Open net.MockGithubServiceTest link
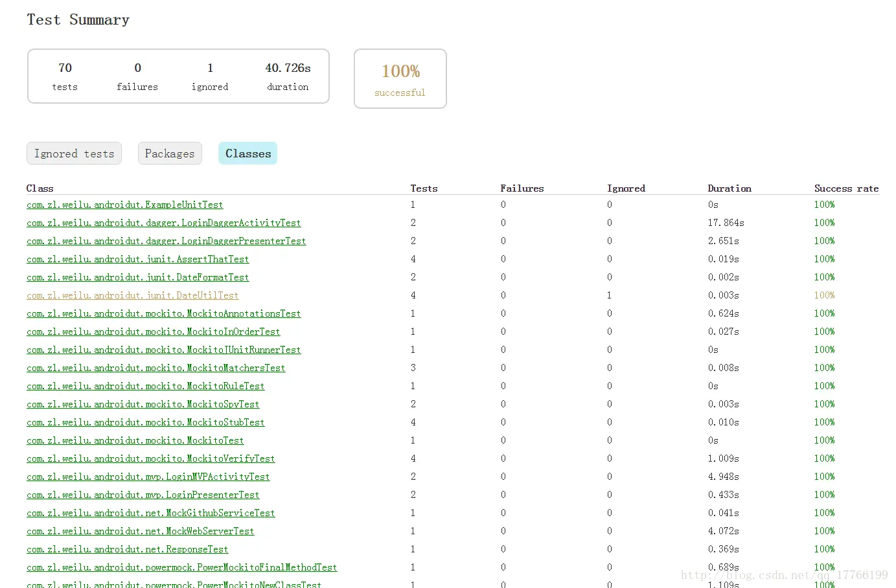 tap(151, 513)
